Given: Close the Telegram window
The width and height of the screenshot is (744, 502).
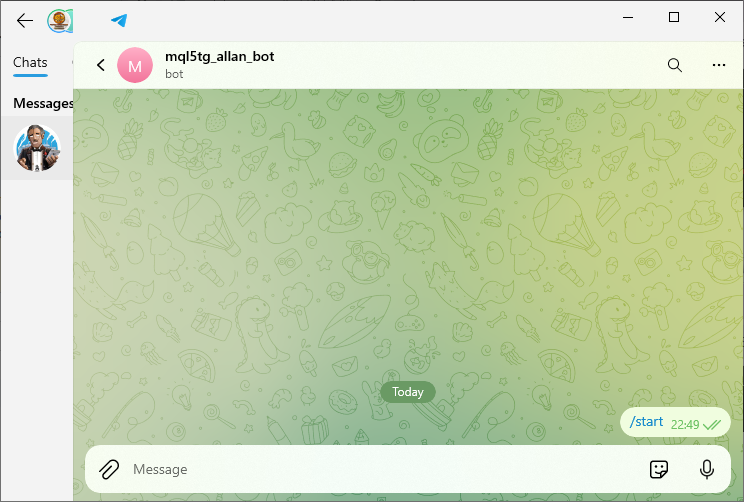Looking at the screenshot, I should point(720,18).
